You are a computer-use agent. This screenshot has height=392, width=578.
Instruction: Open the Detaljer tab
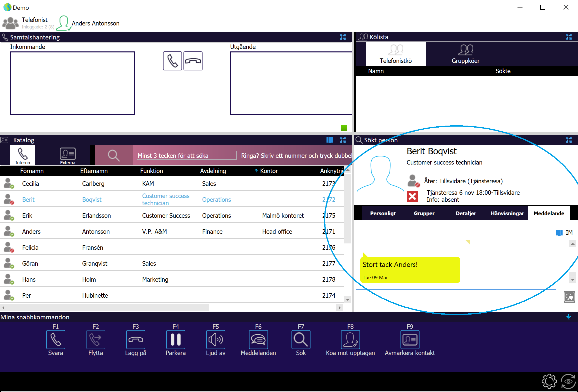(x=466, y=213)
